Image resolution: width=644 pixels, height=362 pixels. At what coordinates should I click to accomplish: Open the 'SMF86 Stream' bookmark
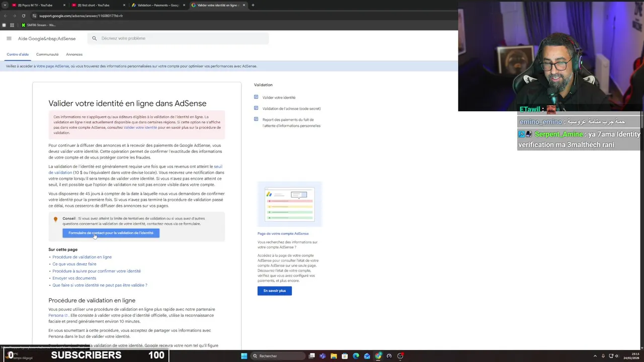(39, 25)
